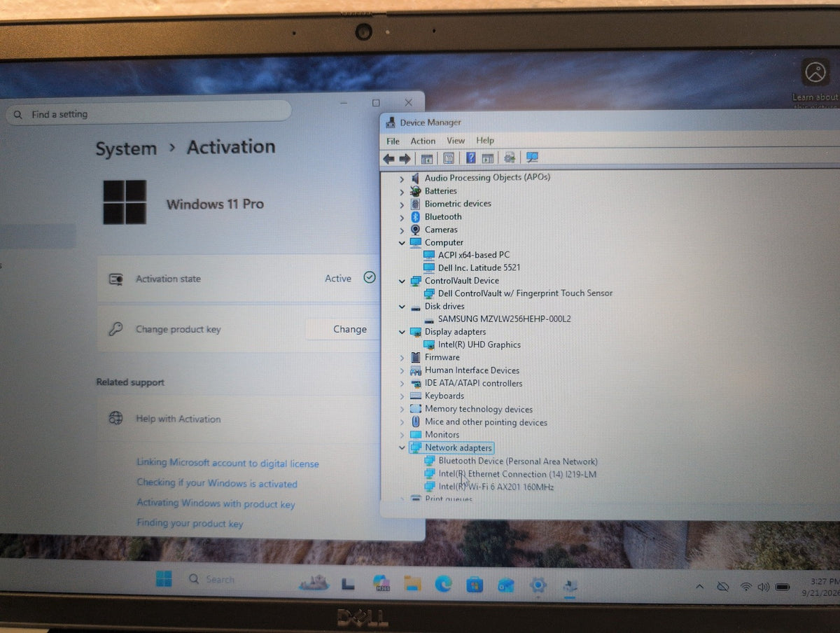Expand the Audio Processing Objects (APOs) node
This screenshot has height=633, width=840.
[x=402, y=178]
